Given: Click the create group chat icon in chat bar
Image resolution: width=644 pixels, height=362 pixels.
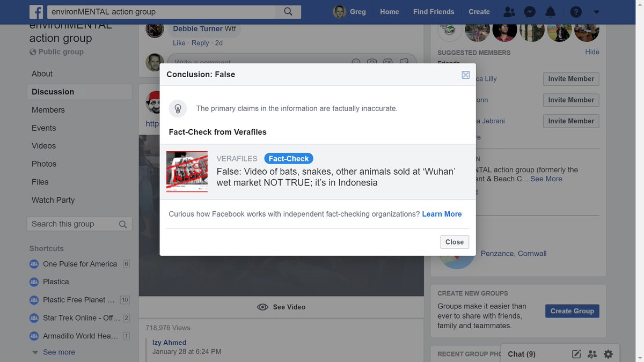Looking at the screenshot, I should [592, 354].
